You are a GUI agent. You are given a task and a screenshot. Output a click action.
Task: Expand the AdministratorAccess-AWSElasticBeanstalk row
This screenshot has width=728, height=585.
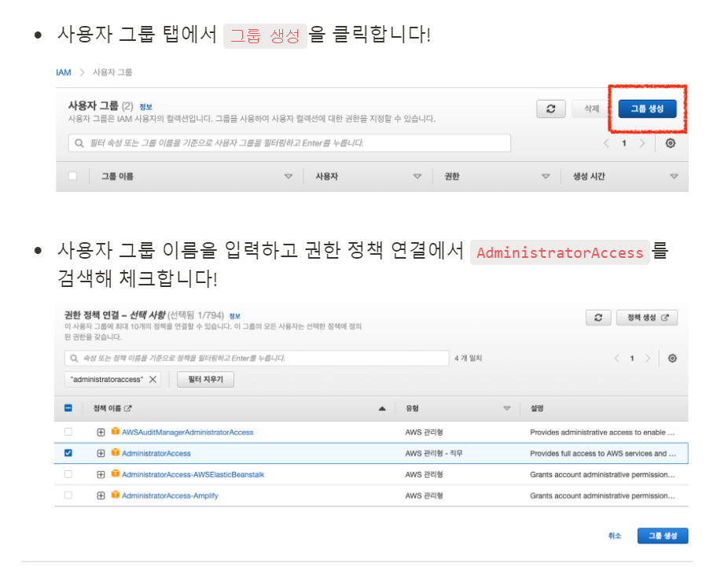coord(101,474)
